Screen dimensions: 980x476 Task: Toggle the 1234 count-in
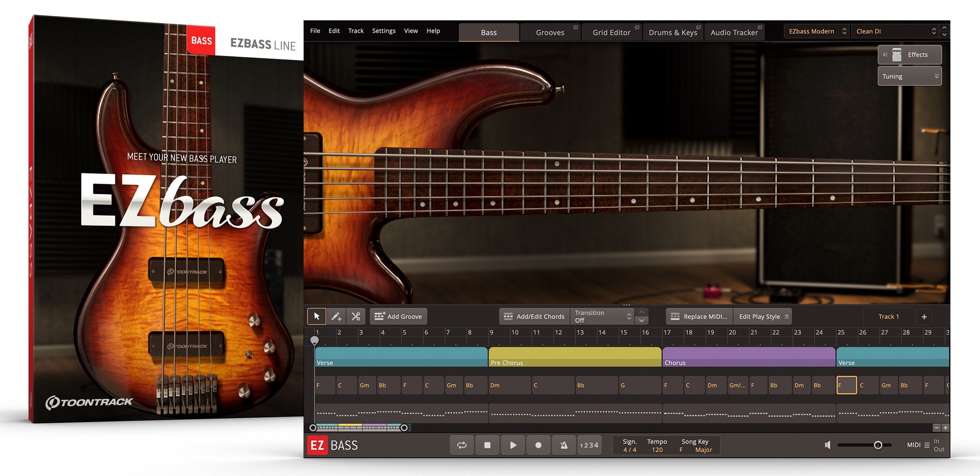coord(589,445)
